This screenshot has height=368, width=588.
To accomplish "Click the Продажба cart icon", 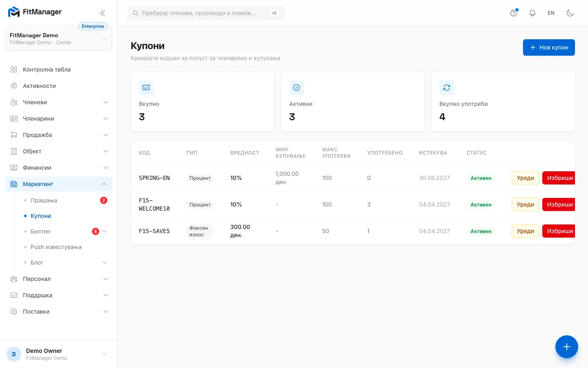I will click(x=14, y=135).
